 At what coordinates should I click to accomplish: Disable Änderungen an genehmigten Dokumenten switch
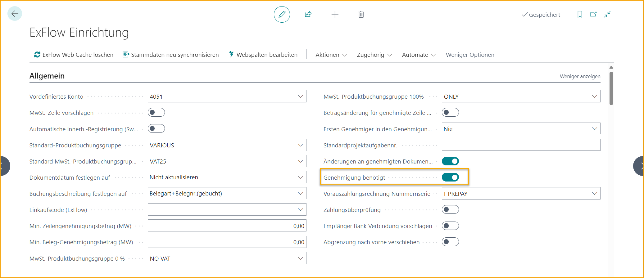pyautogui.click(x=450, y=161)
